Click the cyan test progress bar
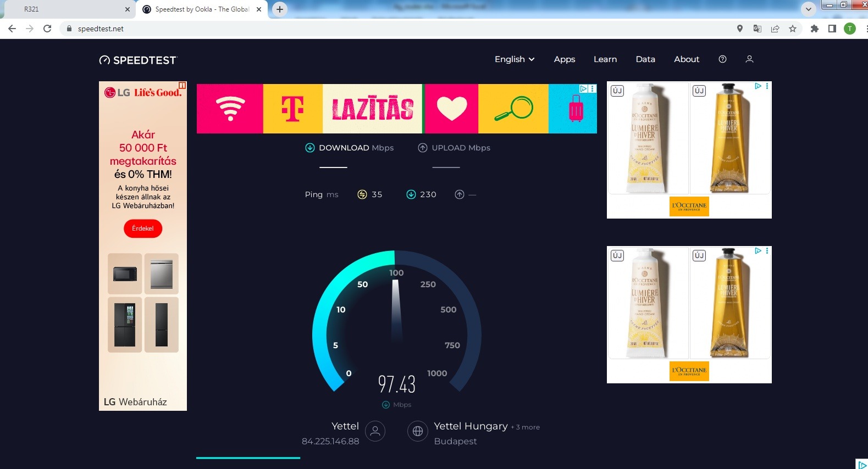The height and width of the screenshot is (469, 868). pyautogui.click(x=248, y=457)
